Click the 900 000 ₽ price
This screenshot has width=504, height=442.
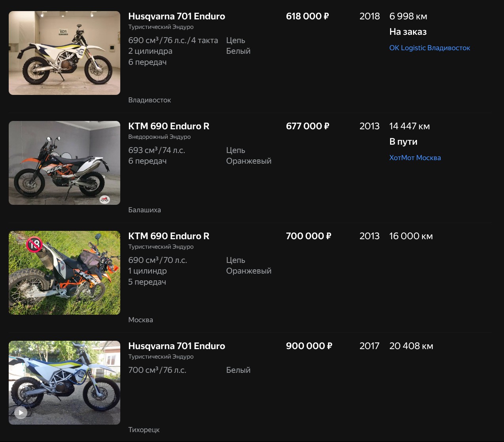[309, 346]
